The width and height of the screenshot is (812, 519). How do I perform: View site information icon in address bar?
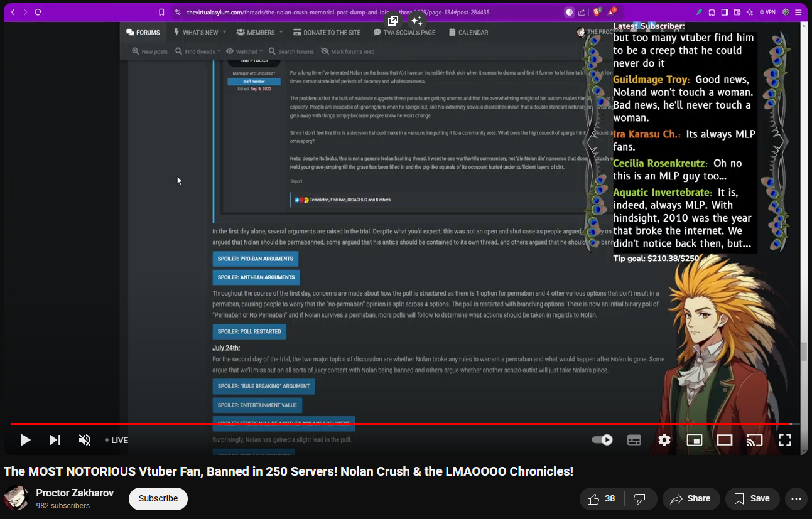coord(178,12)
